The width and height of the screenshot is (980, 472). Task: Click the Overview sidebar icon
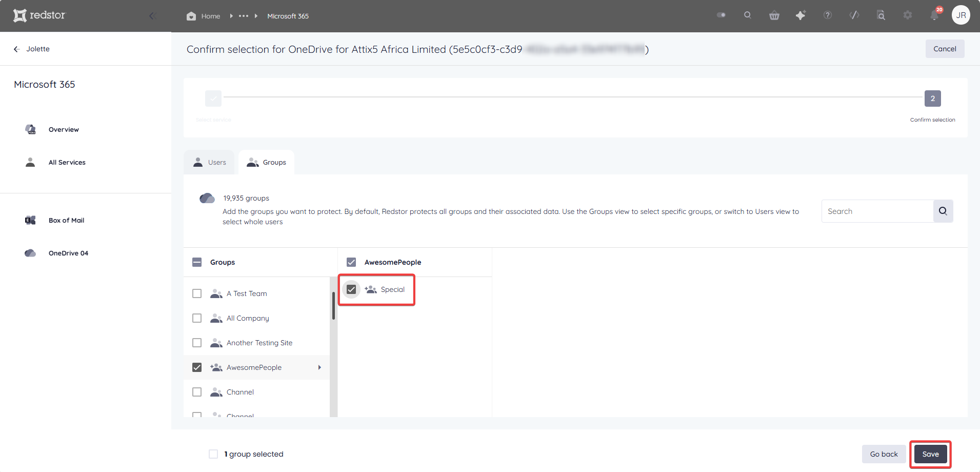(x=31, y=129)
